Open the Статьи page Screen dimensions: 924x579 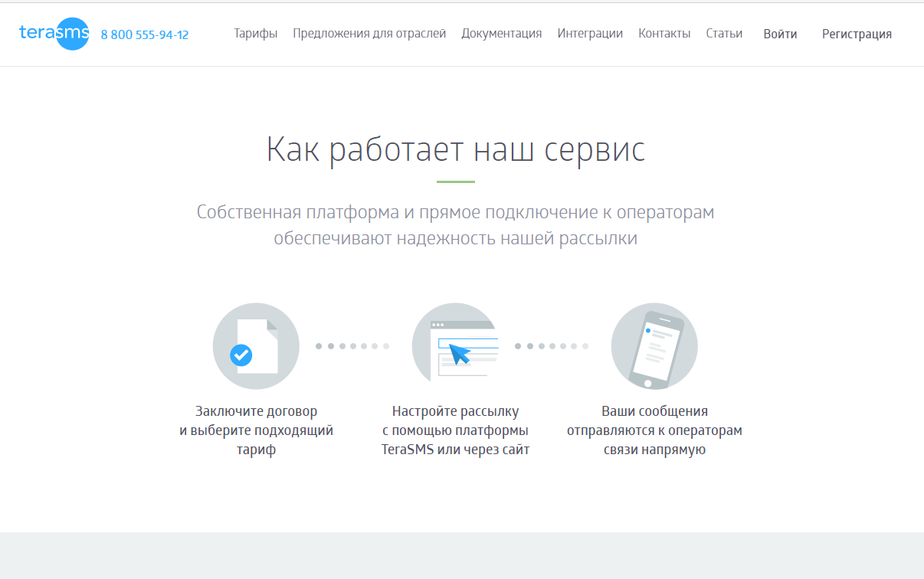(724, 34)
